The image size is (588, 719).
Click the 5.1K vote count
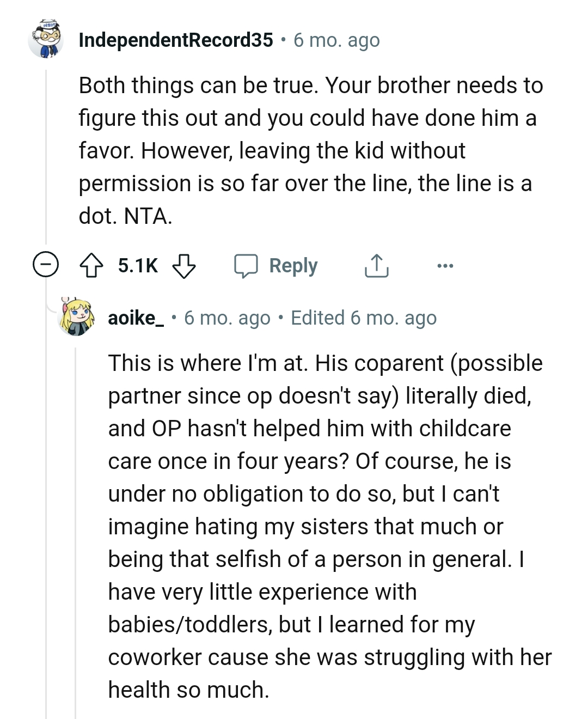(x=137, y=265)
